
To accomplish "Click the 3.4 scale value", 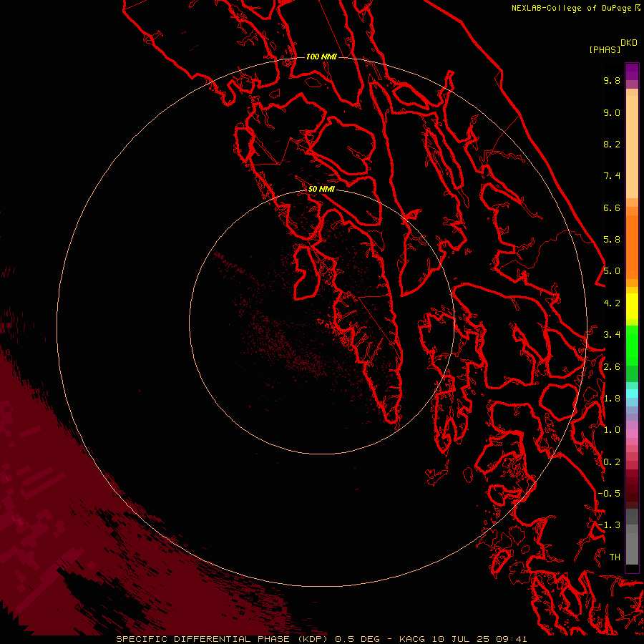I will (x=612, y=335).
